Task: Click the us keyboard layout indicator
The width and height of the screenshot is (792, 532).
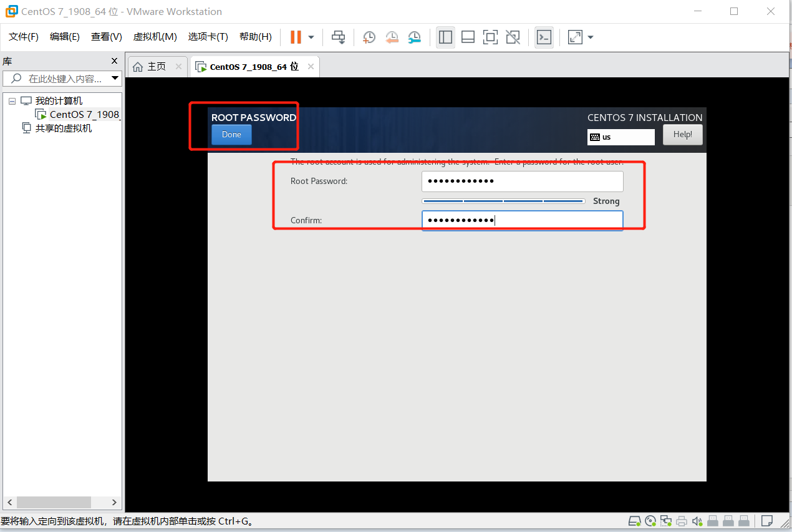Action: [x=621, y=137]
